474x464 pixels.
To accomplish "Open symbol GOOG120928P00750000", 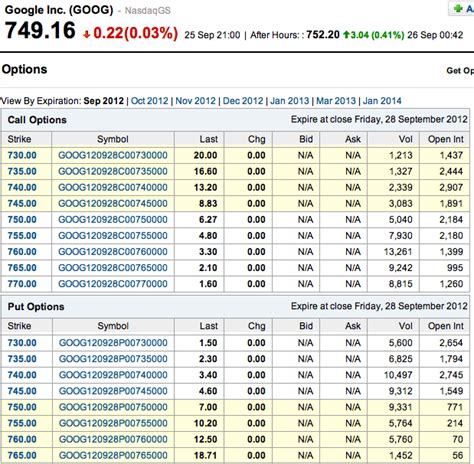I will pyautogui.click(x=113, y=407).
